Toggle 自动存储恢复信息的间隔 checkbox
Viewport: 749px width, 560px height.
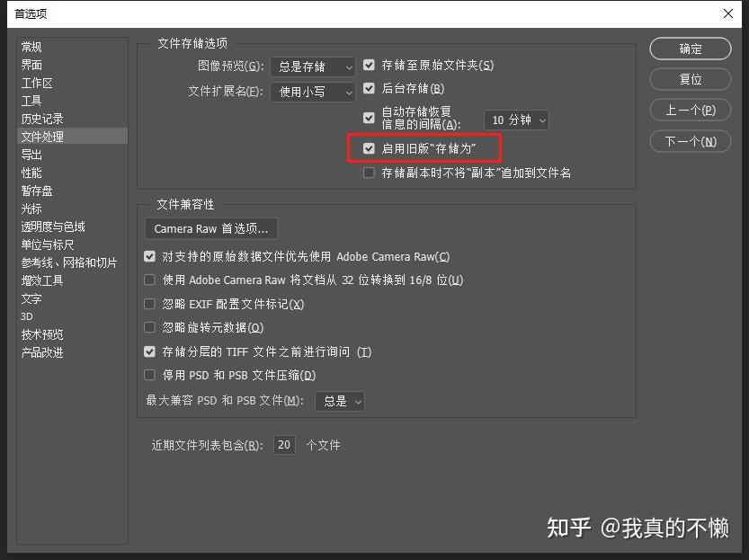369,117
